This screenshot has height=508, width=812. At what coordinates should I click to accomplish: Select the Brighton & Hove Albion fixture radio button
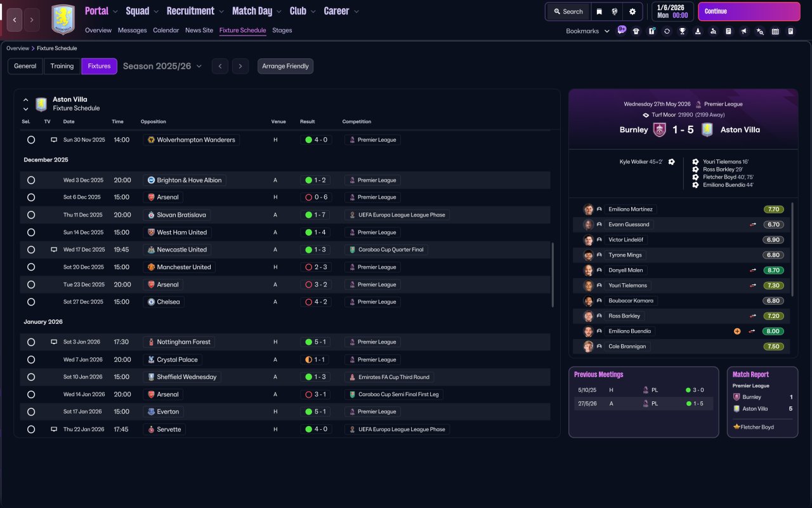click(31, 180)
